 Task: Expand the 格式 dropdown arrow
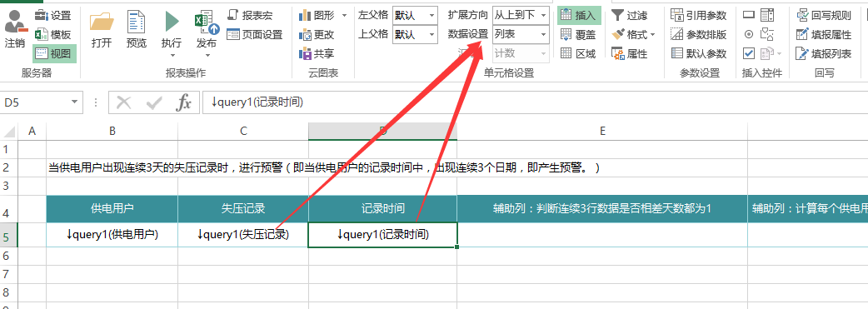[x=652, y=35]
